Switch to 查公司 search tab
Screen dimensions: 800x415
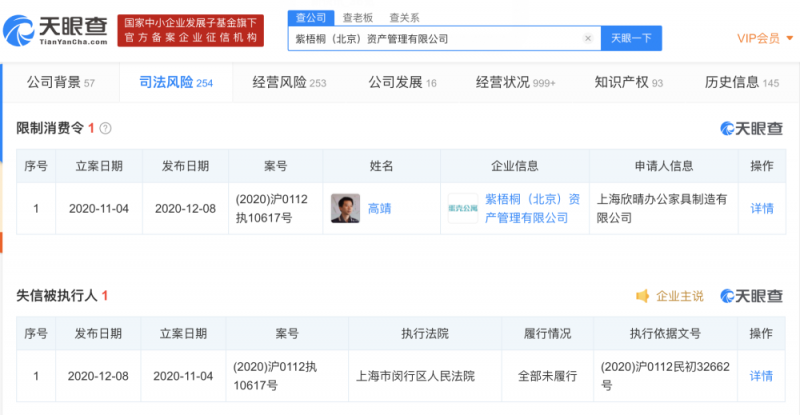click(311, 17)
